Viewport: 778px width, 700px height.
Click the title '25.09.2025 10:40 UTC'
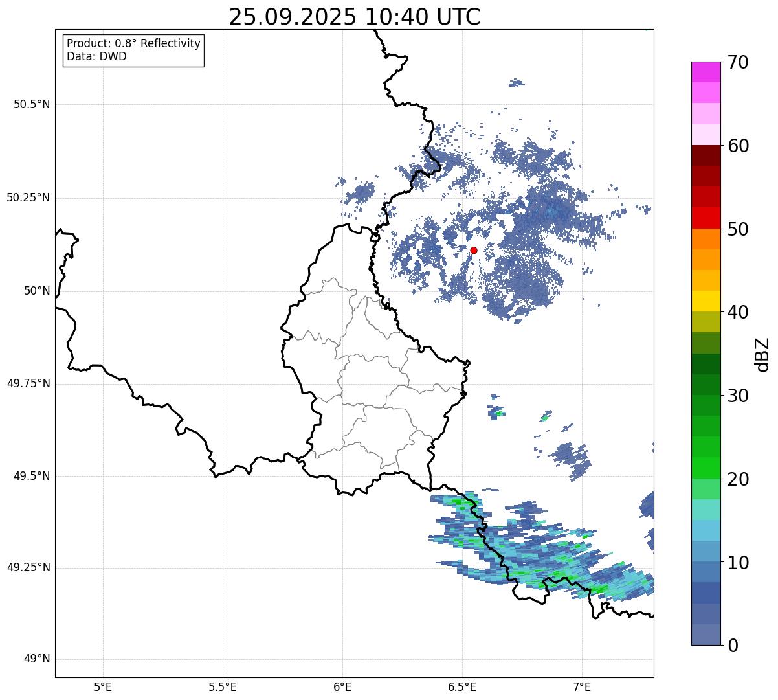click(x=355, y=16)
